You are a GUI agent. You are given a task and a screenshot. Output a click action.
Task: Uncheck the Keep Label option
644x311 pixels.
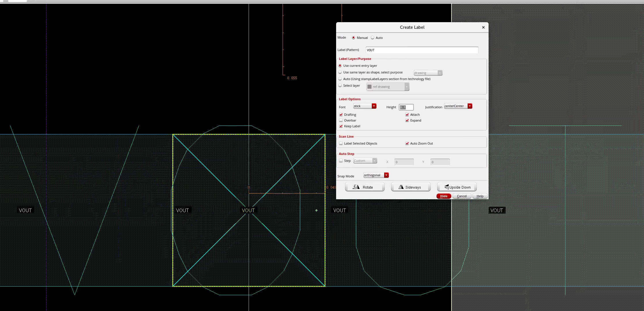[341, 126]
